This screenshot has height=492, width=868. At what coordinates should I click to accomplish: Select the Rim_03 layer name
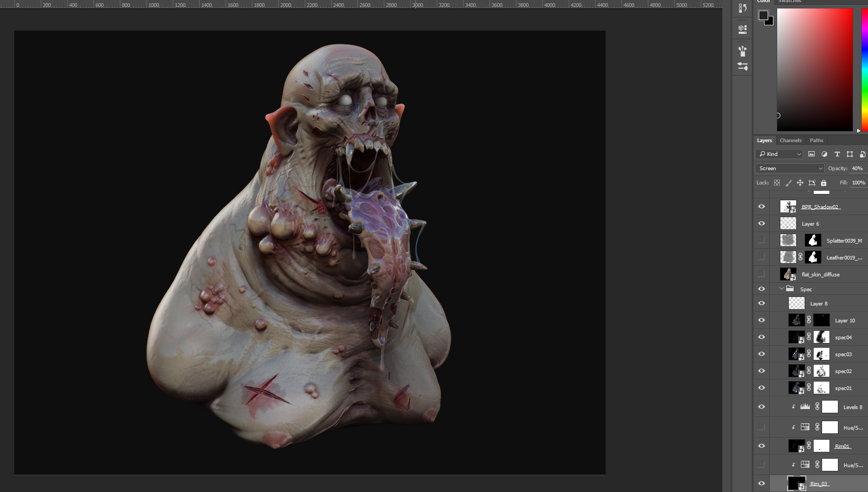pos(819,484)
